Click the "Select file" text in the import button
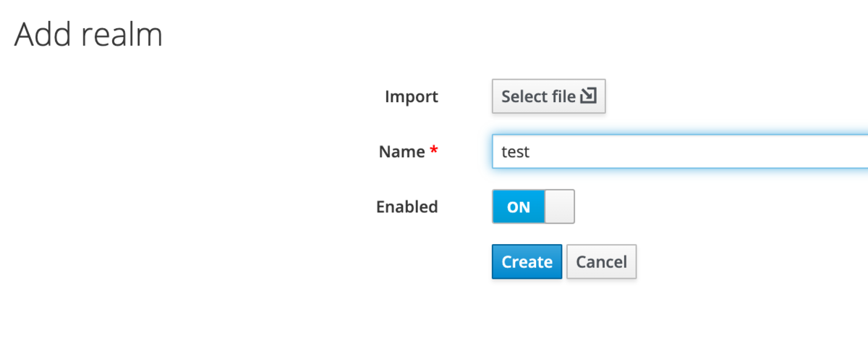 coord(538,96)
